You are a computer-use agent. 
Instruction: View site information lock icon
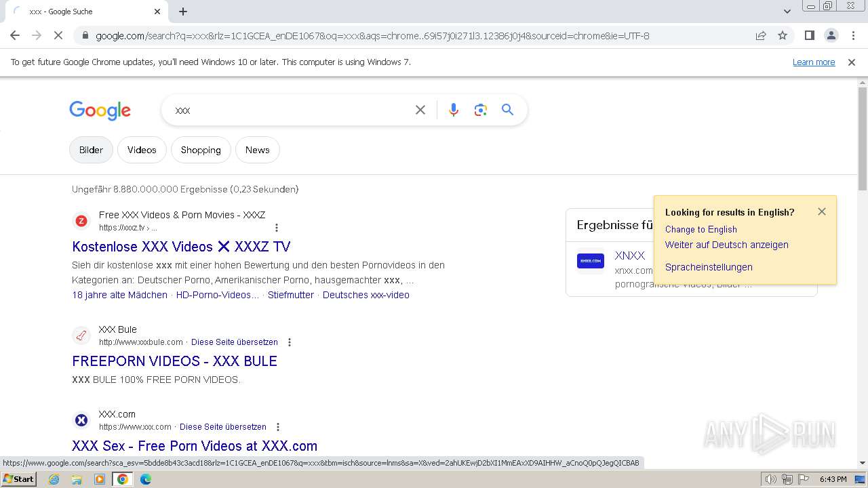(85, 35)
